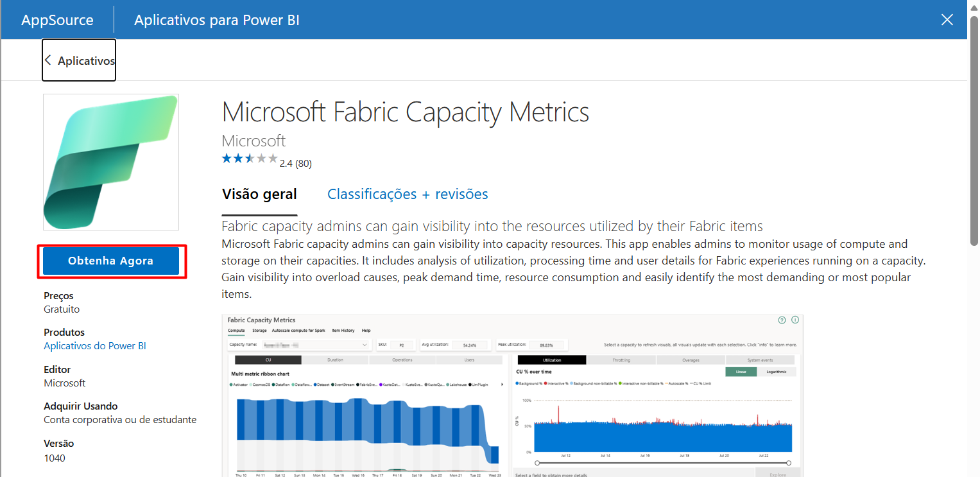This screenshot has height=477, width=980.
Task: Click the Microsoft Fabric Capacity Metrics heading
Action: click(406, 112)
